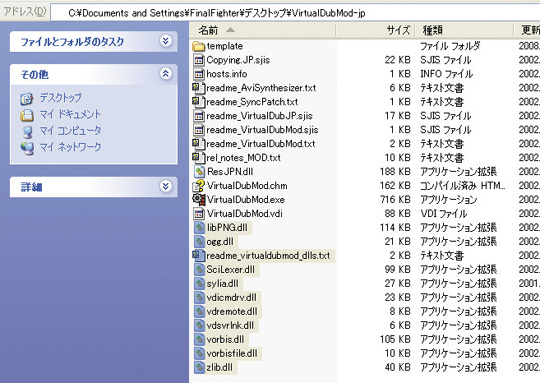540x383 pixels.
Task: Click the readme_SyncPatch.txt file icon
Action: point(199,102)
